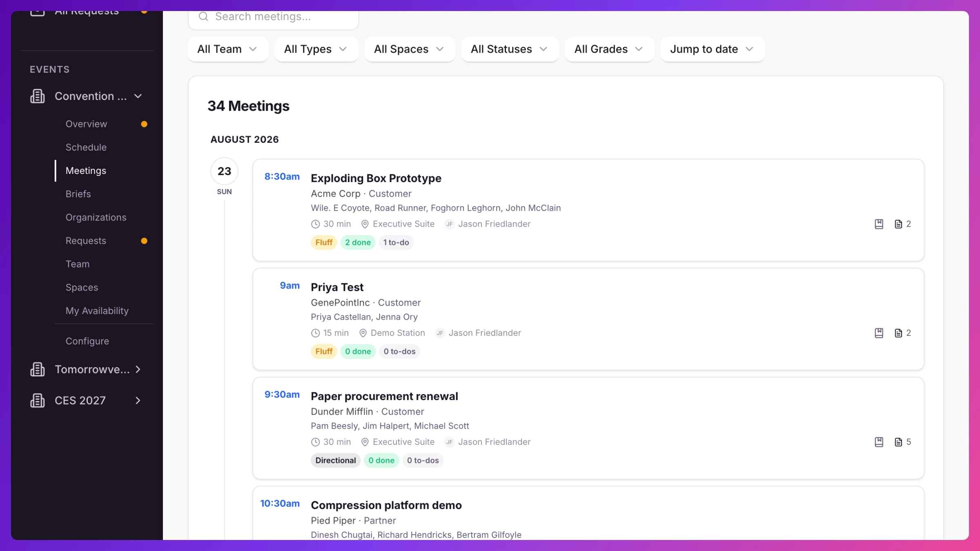Expand the CES 2027 event chevron
Viewport: 980px width, 551px height.
click(x=138, y=400)
